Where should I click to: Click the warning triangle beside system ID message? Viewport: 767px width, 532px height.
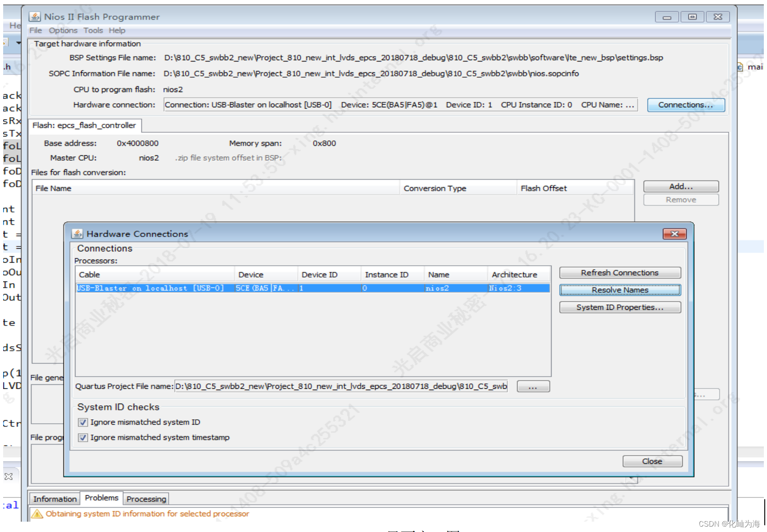(36, 514)
